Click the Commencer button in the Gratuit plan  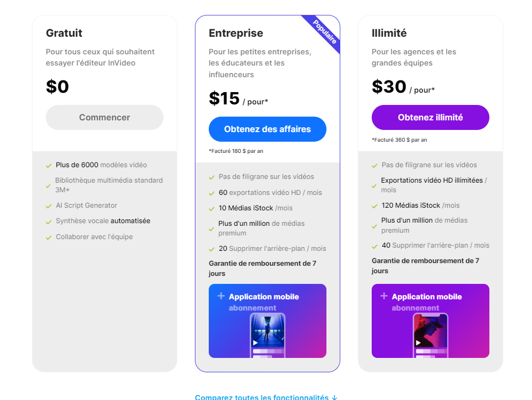104,117
